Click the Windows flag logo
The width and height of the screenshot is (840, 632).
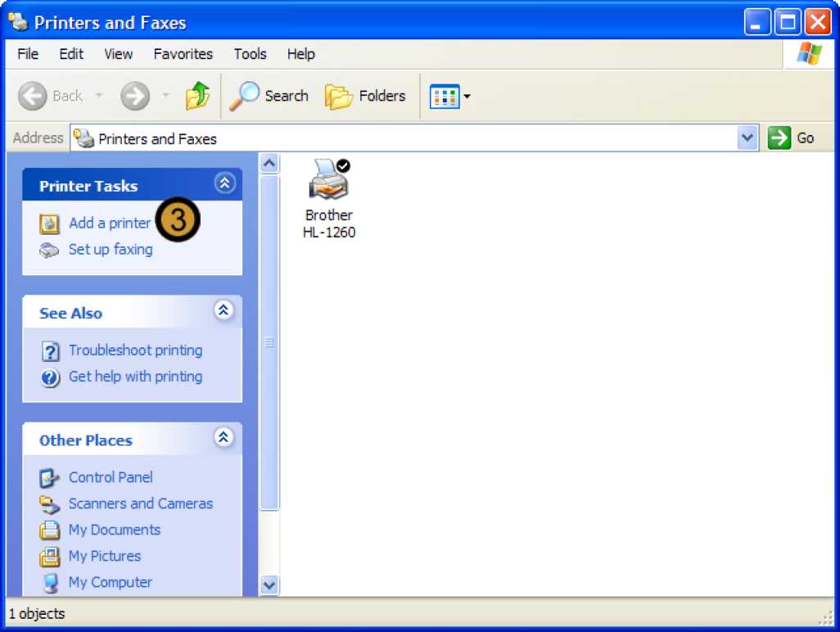coord(810,53)
